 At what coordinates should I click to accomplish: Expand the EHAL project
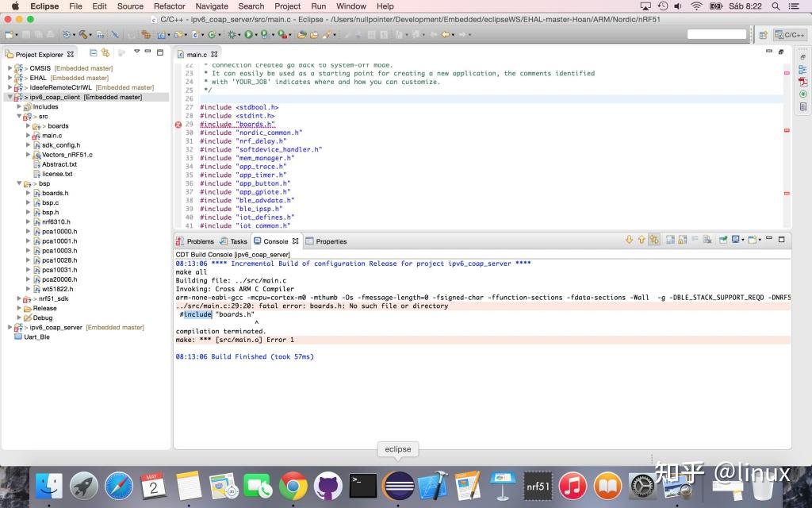tap(10, 78)
